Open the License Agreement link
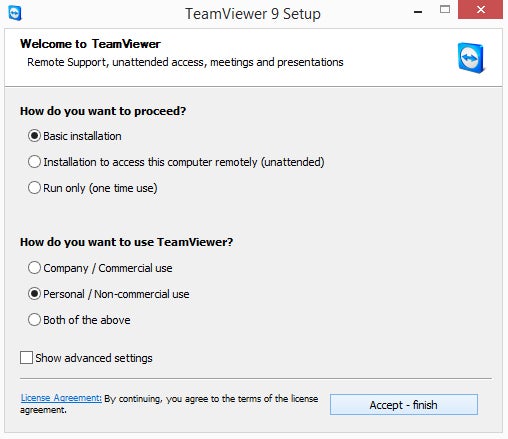The image size is (508, 439). pos(61,398)
